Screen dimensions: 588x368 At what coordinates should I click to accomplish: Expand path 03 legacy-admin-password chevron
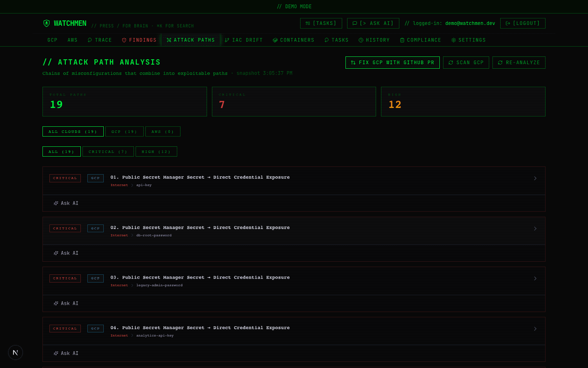(x=535, y=278)
